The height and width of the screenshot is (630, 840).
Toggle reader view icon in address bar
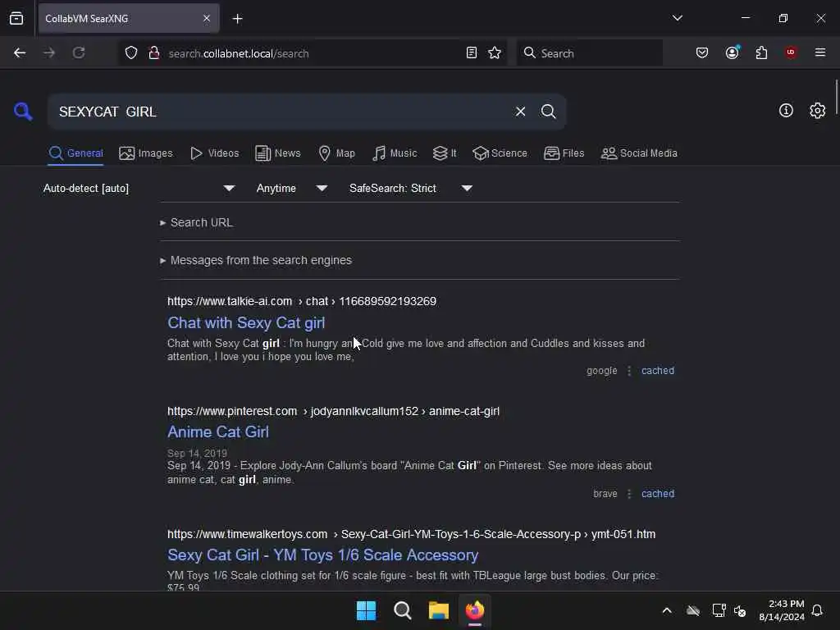click(x=472, y=52)
